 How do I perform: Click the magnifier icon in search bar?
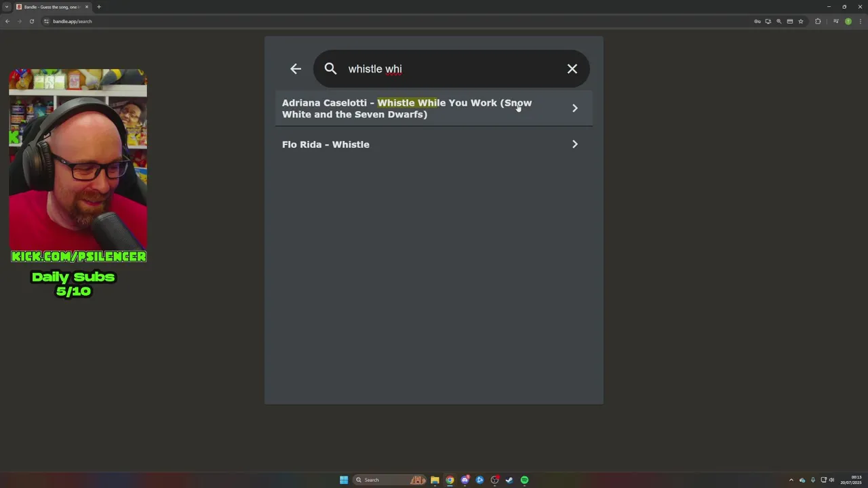[x=330, y=68]
